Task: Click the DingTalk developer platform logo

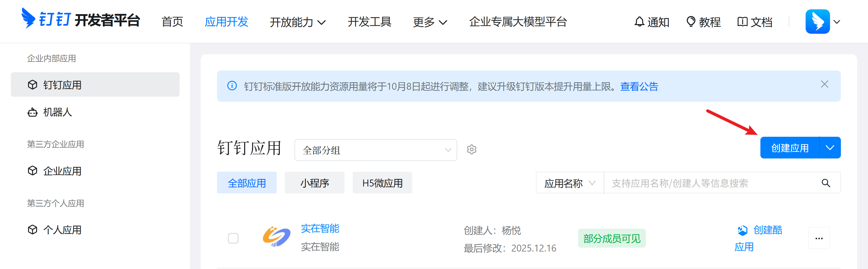Action: [x=80, y=20]
